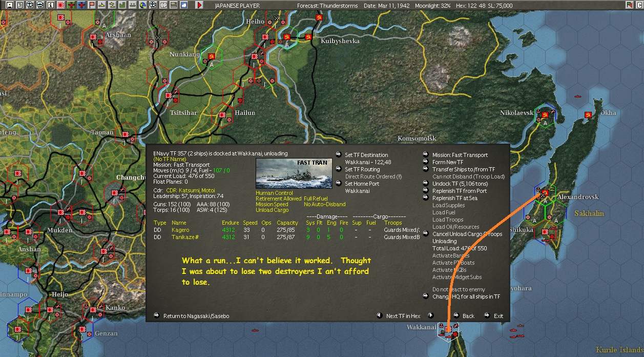The width and height of the screenshot is (644, 357).
Task: Click the crosshair target toolbar icon
Action: pyautogui.click(x=153, y=5)
